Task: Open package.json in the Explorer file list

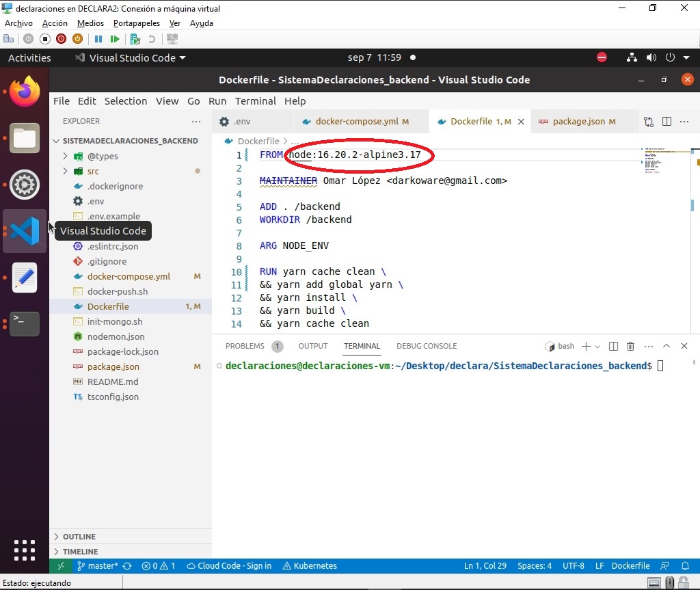Action: click(113, 366)
